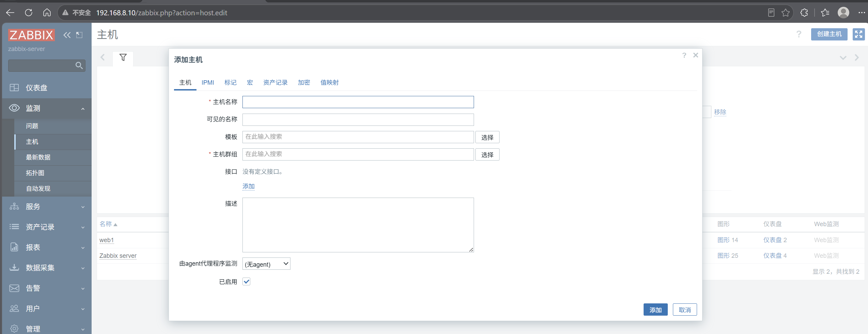Switch to the 标记 tab
The width and height of the screenshot is (868, 334).
pos(231,83)
